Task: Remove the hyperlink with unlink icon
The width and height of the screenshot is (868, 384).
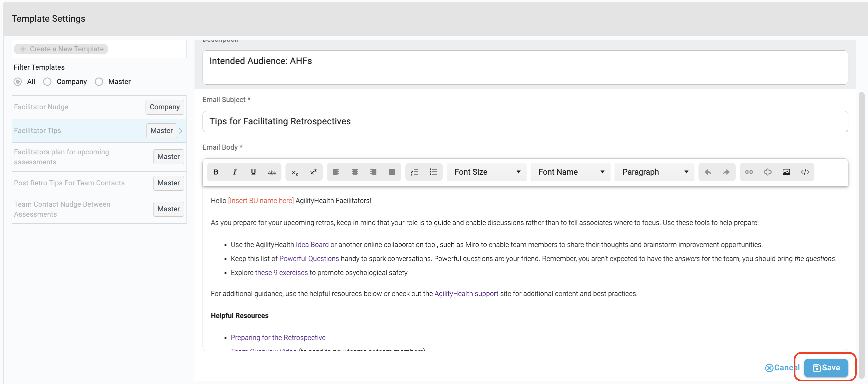Action: (768, 172)
